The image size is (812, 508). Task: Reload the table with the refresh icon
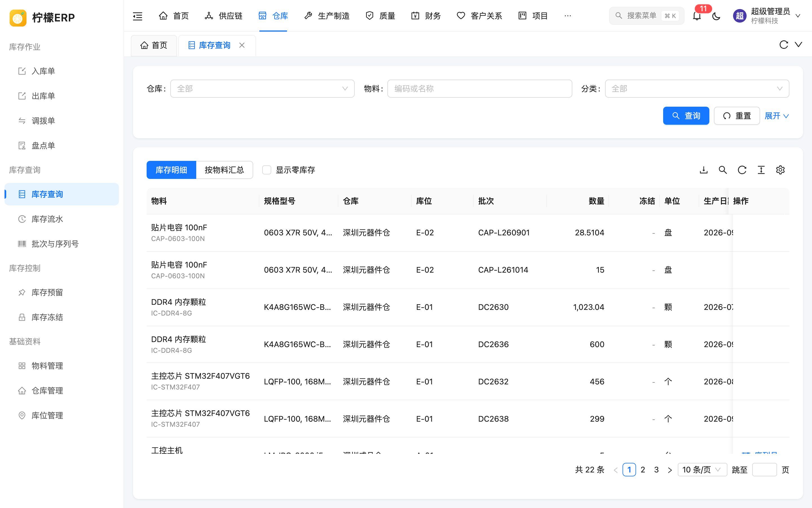(x=742, y=170)
